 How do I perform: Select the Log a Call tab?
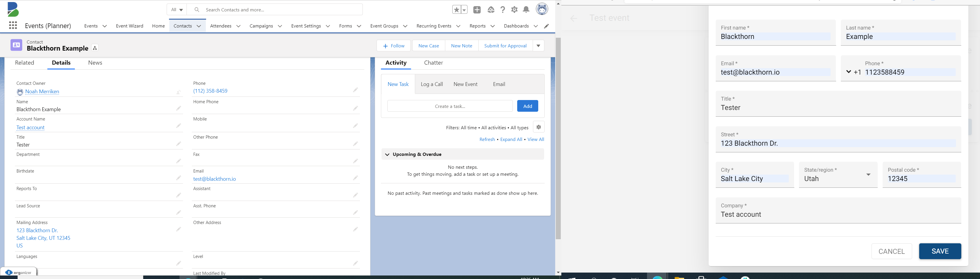click(x=432, y=84)
